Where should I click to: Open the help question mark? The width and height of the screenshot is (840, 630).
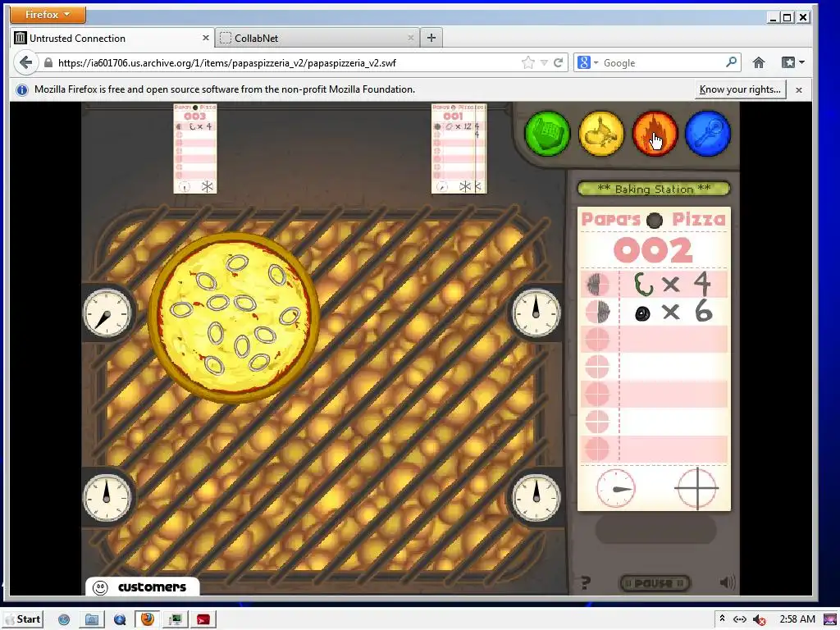coord(586,582)
